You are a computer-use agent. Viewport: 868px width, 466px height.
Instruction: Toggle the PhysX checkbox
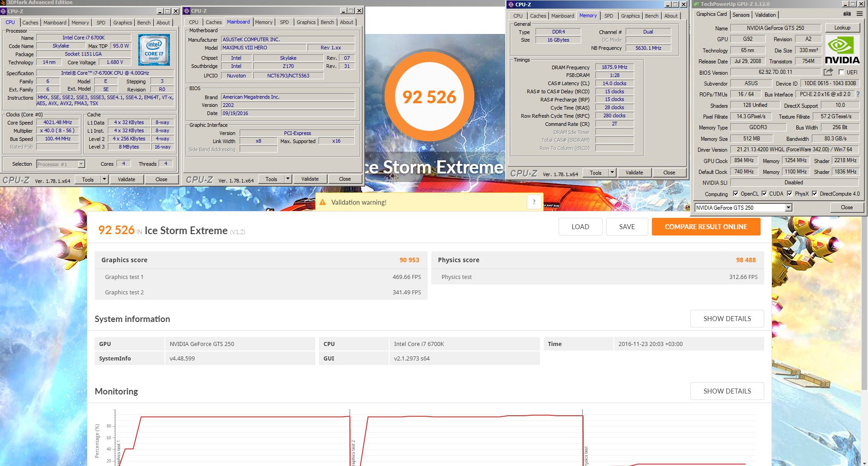[x=790, y=193]
